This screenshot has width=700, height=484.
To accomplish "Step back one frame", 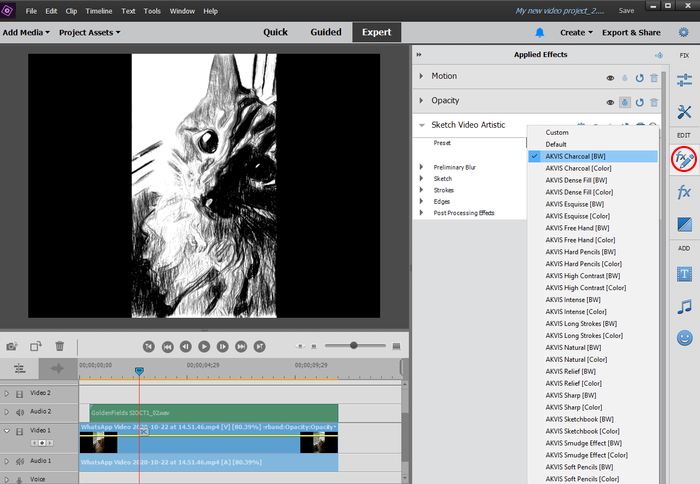I will (x=186, y=346).
